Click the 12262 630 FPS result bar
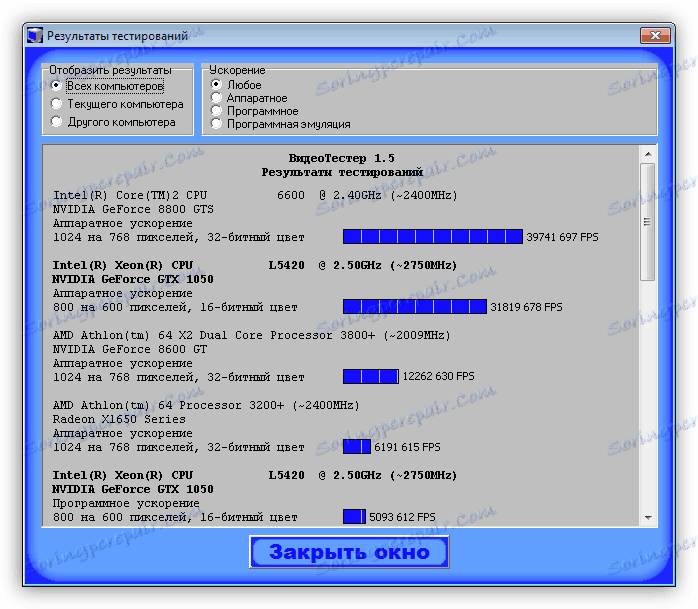 click(x=371, y=377)
